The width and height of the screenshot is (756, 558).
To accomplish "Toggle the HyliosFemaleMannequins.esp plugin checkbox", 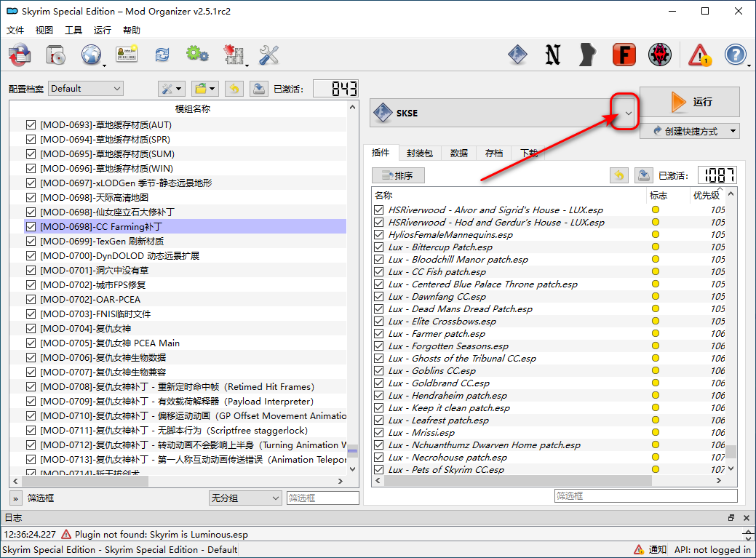I will tap(378, 235).
